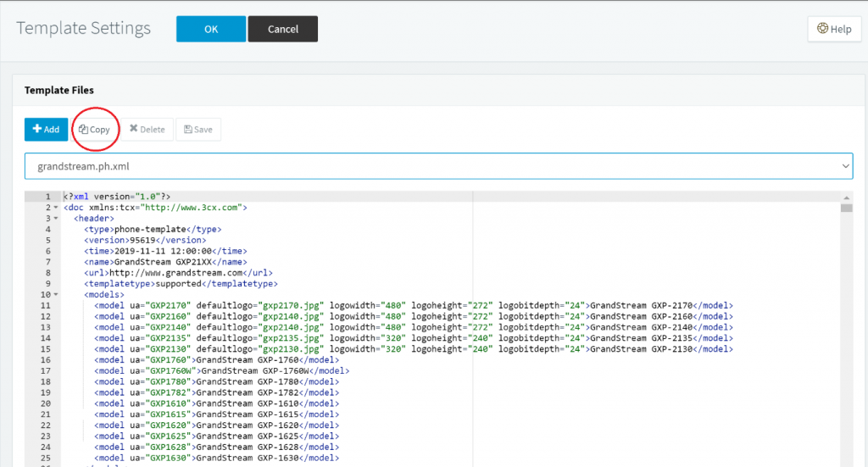Click line number 25 in the gutter
This screenshot has width=868, height=467.
pyautogui.click(x=45, y=459)
